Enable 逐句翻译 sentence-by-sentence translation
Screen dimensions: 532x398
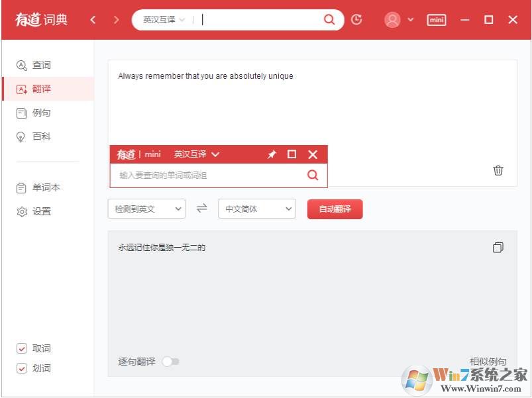pyautogui.click(x=171, y=362)
